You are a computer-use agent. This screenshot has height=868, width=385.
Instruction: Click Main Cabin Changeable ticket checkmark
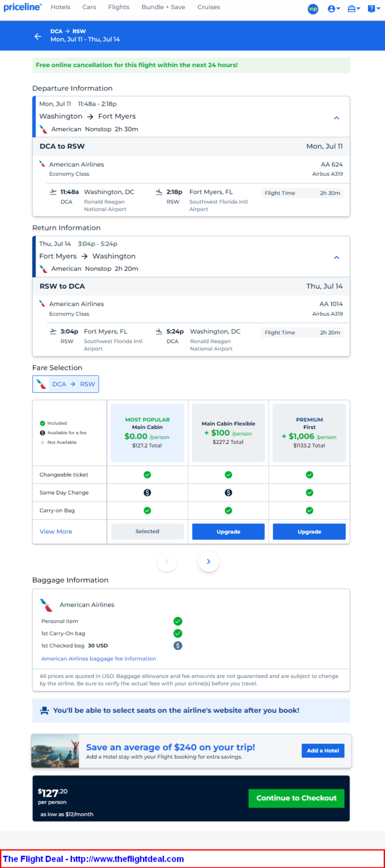pos(147,474)
